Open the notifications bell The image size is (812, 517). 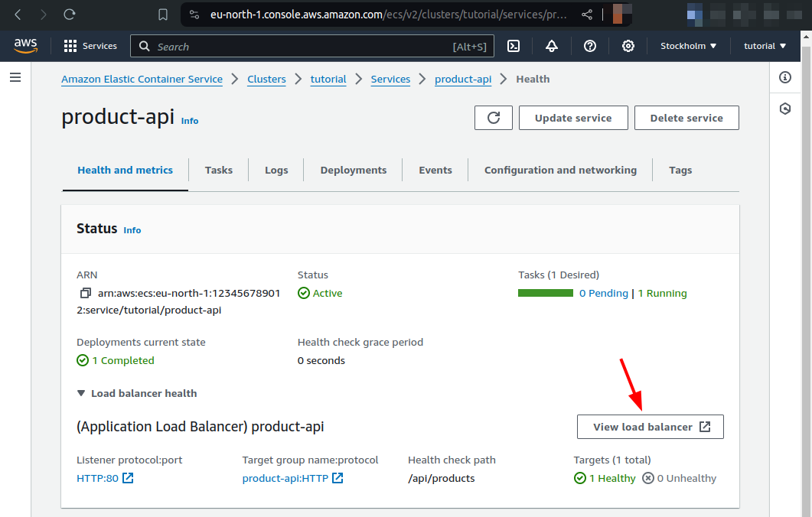[552, 46]
